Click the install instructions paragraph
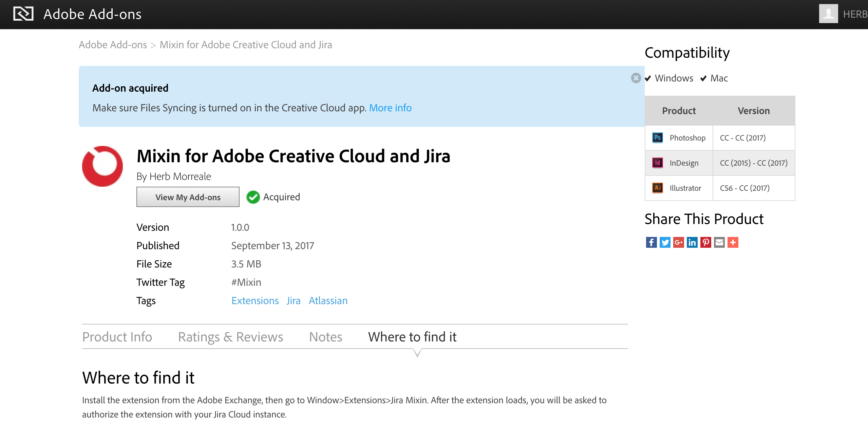868x427 pixels. tap(344, 407)
